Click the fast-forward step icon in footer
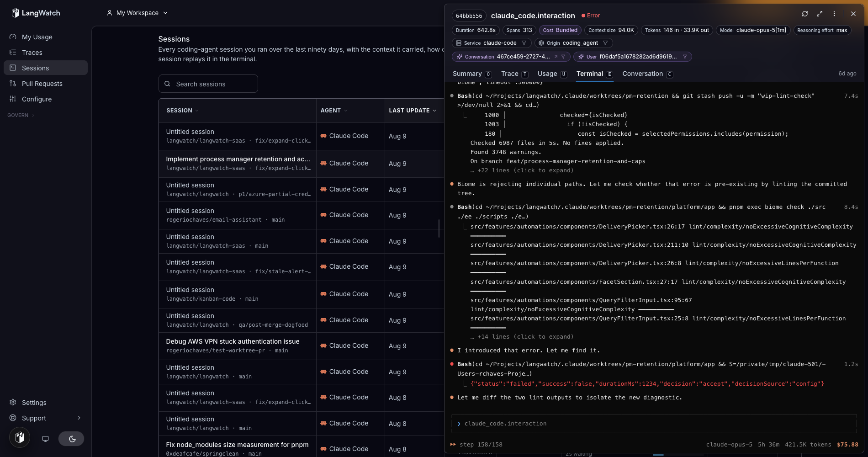This screenshot has height=457, width=868. (x=453, y=444)
